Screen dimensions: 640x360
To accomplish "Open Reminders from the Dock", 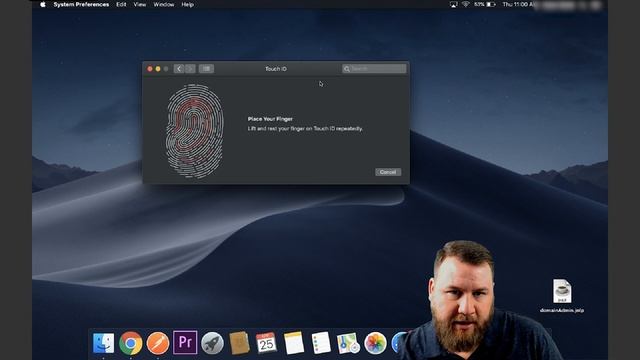I will [x=321, y=342].
